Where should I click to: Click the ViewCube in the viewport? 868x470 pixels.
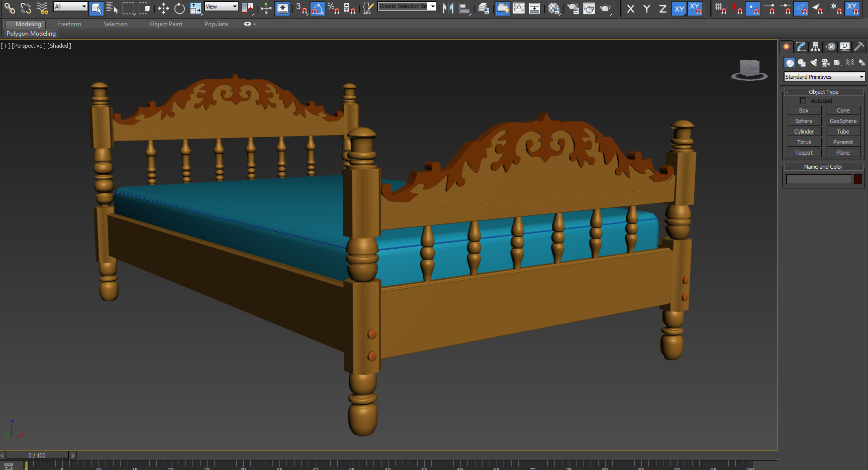[x=749, y=70]
